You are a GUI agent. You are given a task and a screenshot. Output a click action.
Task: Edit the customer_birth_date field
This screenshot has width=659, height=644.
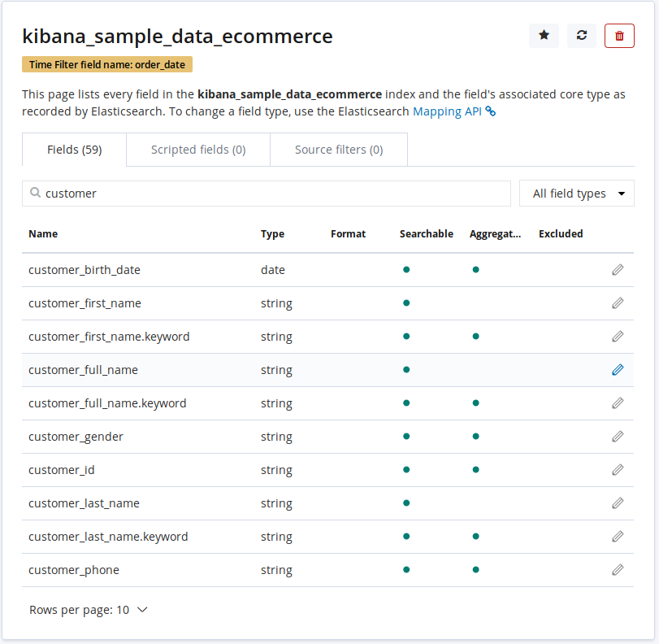click(x=618, y=269)
